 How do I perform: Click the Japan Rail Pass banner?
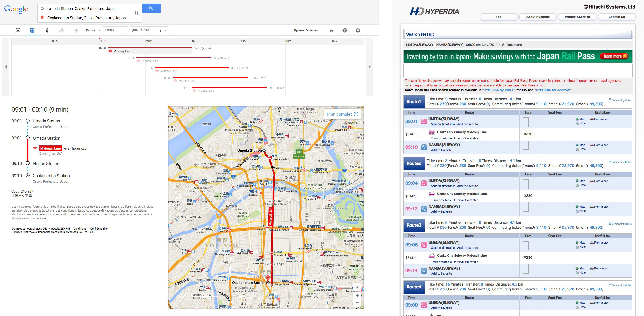[x=518, y=56]
